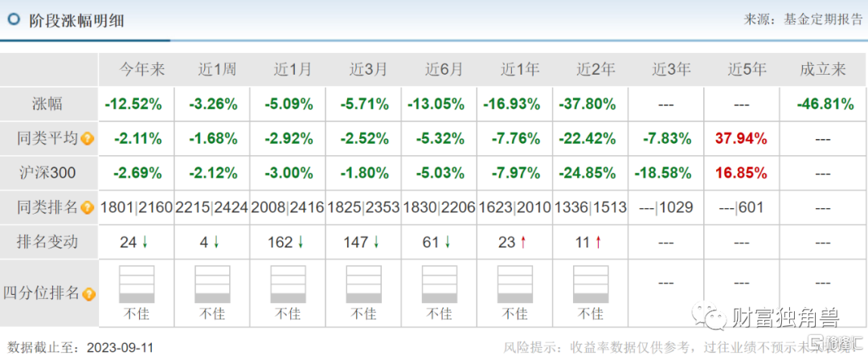Click the red up arrow beside 11

pos(597,242)
